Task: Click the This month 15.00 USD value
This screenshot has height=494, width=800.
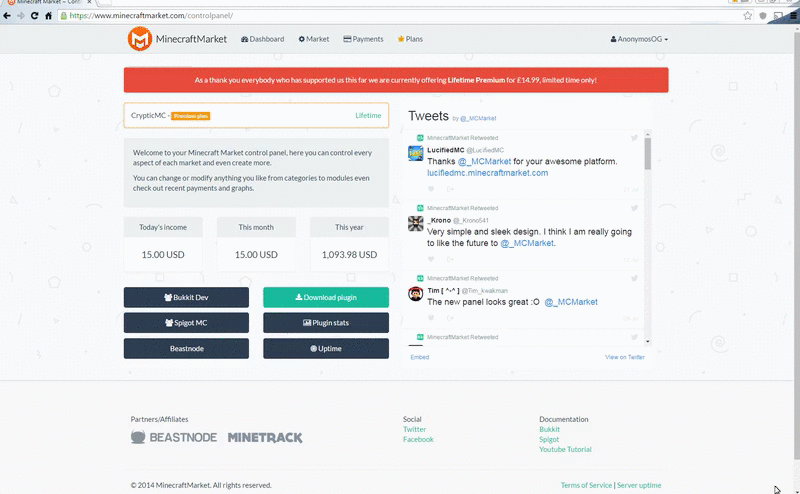Action: [x=256, y=255]
